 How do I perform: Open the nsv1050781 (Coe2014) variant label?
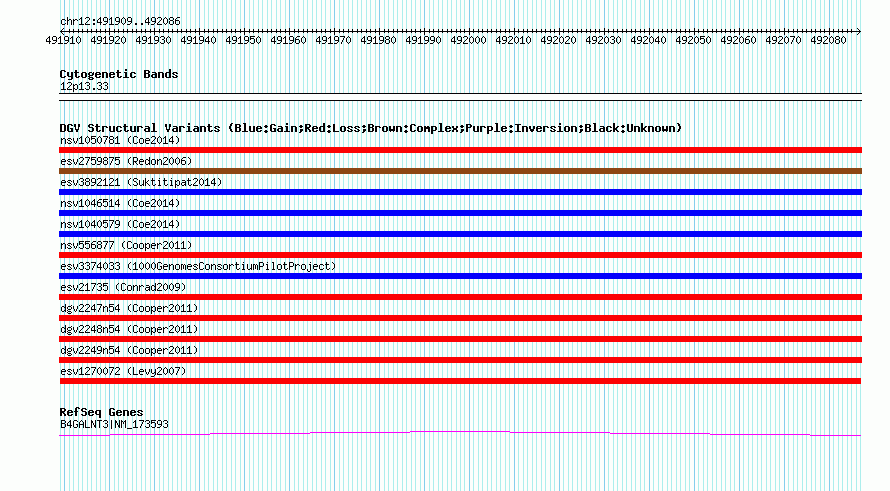[x=120, y=140]
